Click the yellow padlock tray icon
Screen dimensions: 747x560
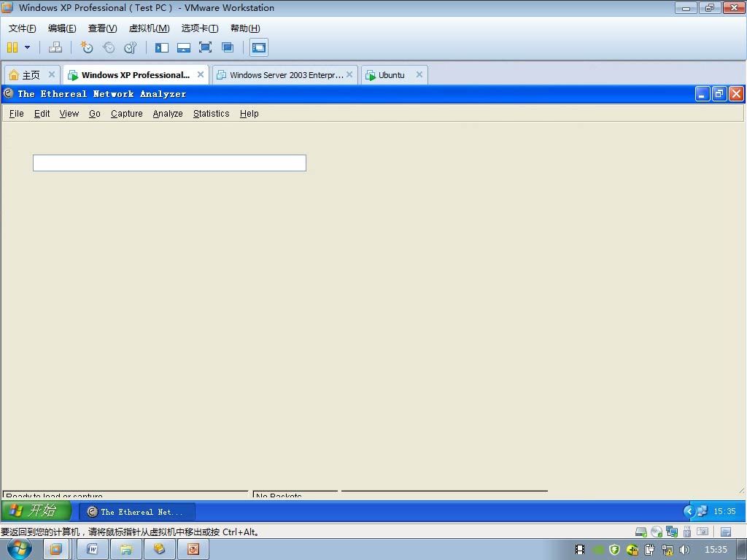tap(632, 550)
